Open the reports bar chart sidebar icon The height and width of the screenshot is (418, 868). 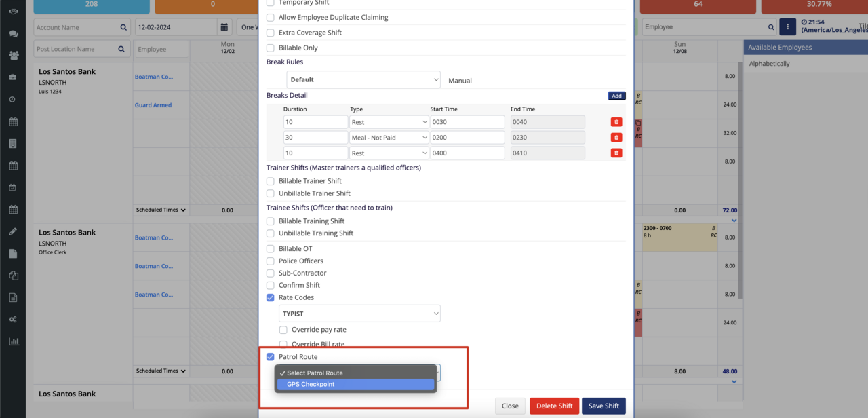[14, 341]
